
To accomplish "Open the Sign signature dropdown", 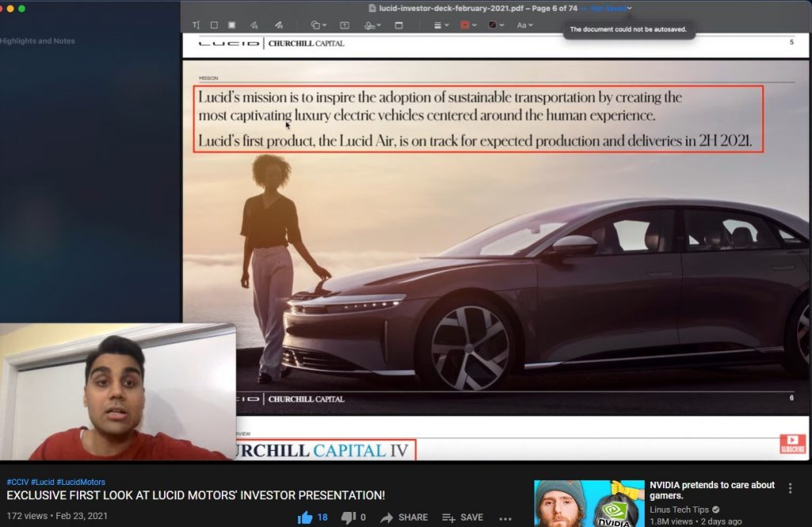I will tap(373, 25).
